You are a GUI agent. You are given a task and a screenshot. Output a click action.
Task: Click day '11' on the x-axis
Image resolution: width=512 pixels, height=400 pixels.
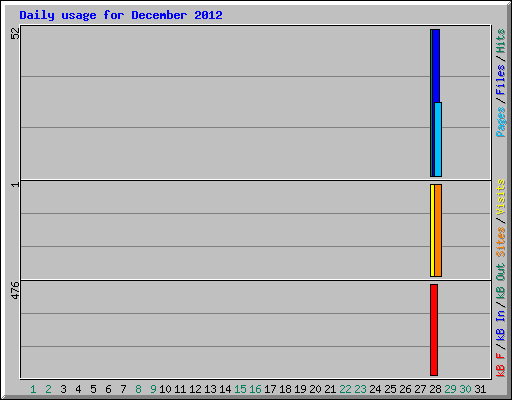click(180, 389)
